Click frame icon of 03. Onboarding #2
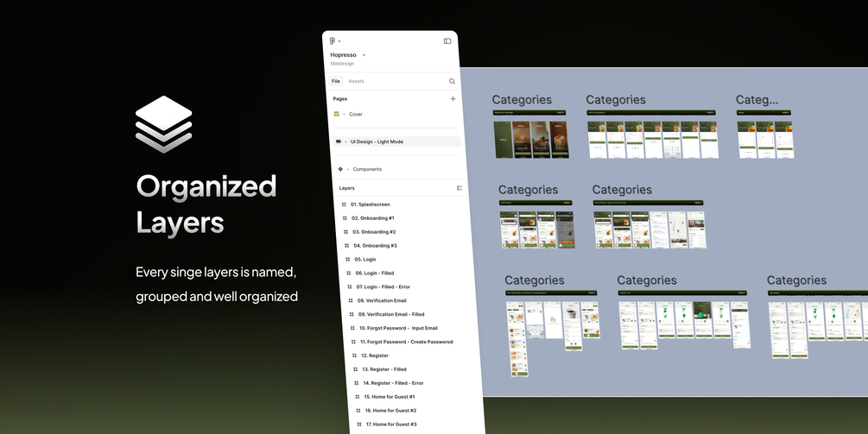This screenshot has height=434, width=868. pyautogui.click(x=346, y=232)
